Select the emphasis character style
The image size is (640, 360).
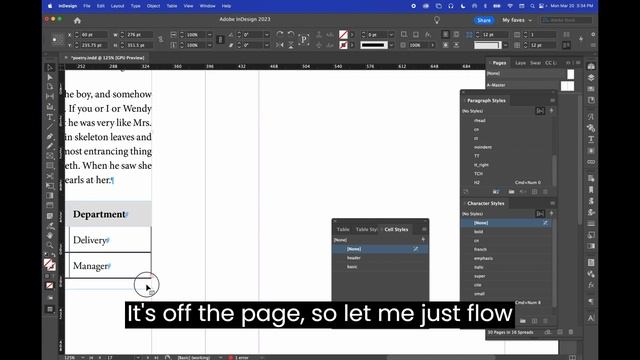[507, 258]
